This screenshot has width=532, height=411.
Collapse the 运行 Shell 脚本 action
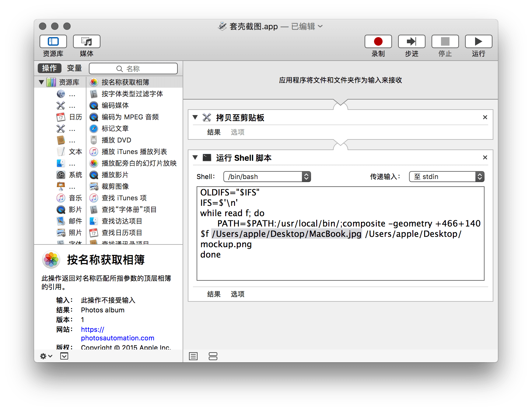(195, 158)
